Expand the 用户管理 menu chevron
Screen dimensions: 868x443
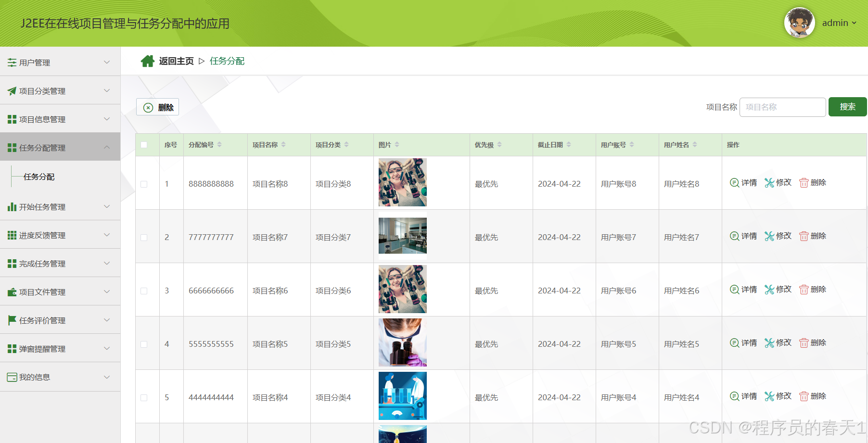click(107, 62)
